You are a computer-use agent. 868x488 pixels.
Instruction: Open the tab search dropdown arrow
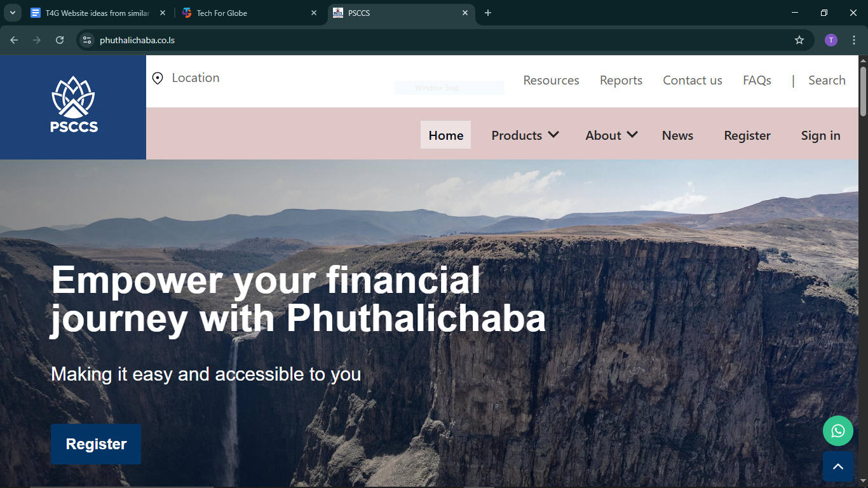(12, 13)
